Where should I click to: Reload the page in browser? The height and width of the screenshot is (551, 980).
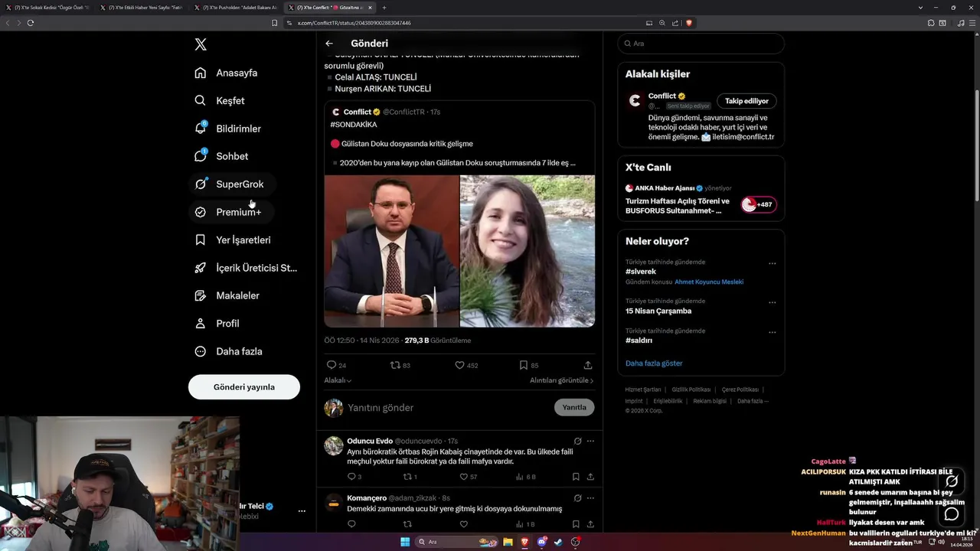(x=31, y=23)
